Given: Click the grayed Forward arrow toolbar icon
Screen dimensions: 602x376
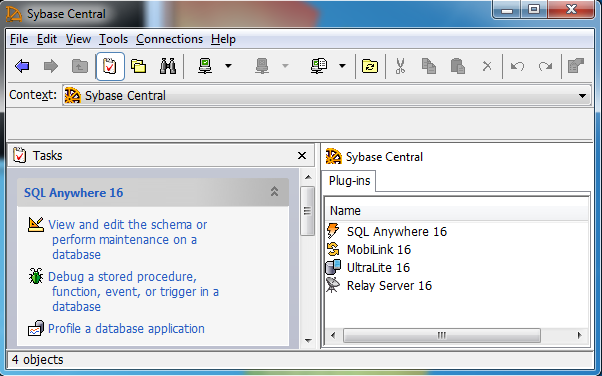Looking at the screenshot, I should click(51, 66).
